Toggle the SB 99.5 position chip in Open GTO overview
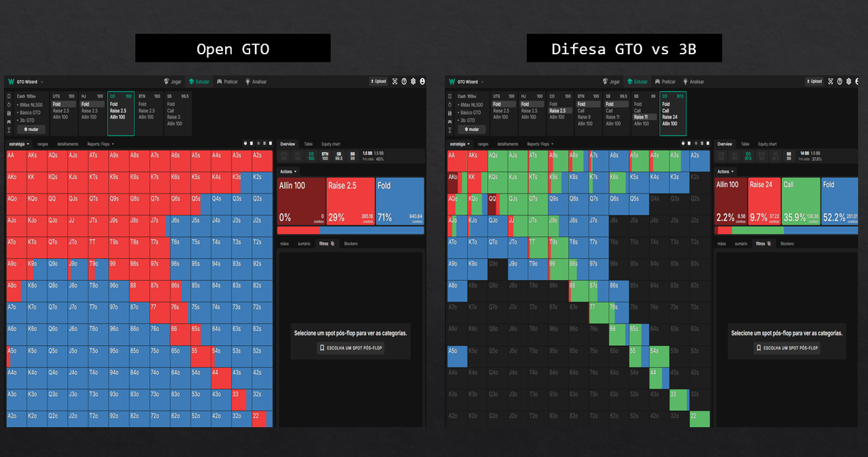The height and width of the screenshot is (457, 868). tap(339, 156)
